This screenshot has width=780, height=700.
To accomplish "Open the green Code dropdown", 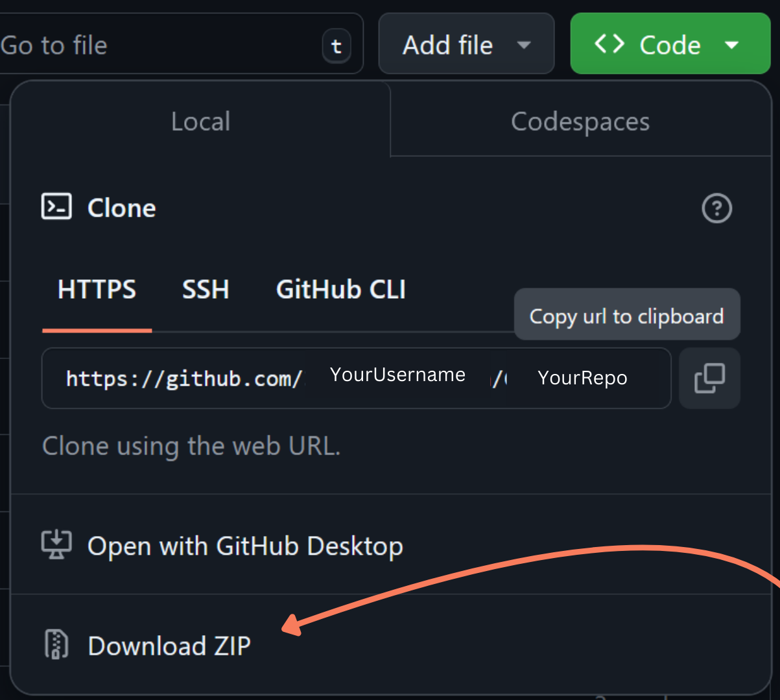I will [670, 43].
